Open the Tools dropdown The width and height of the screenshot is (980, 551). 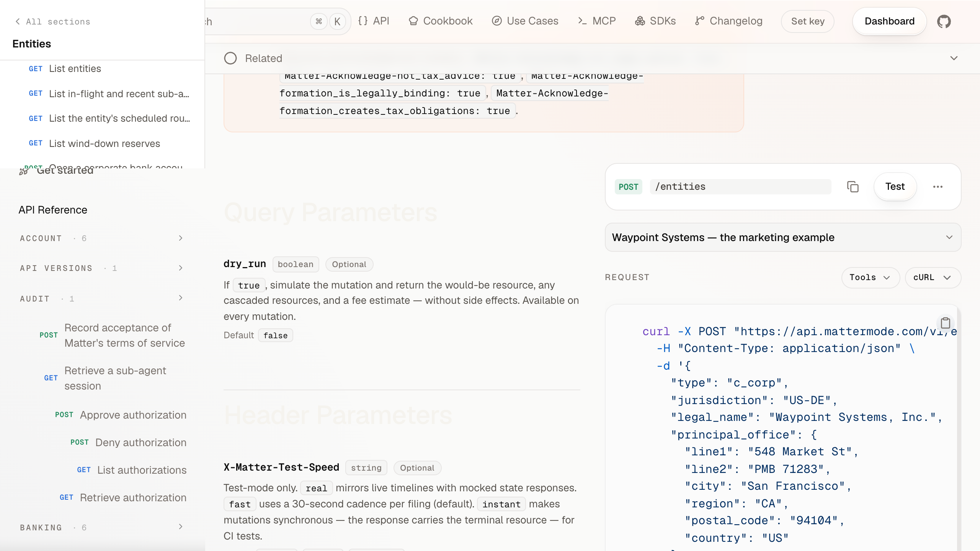pos(871,277)
